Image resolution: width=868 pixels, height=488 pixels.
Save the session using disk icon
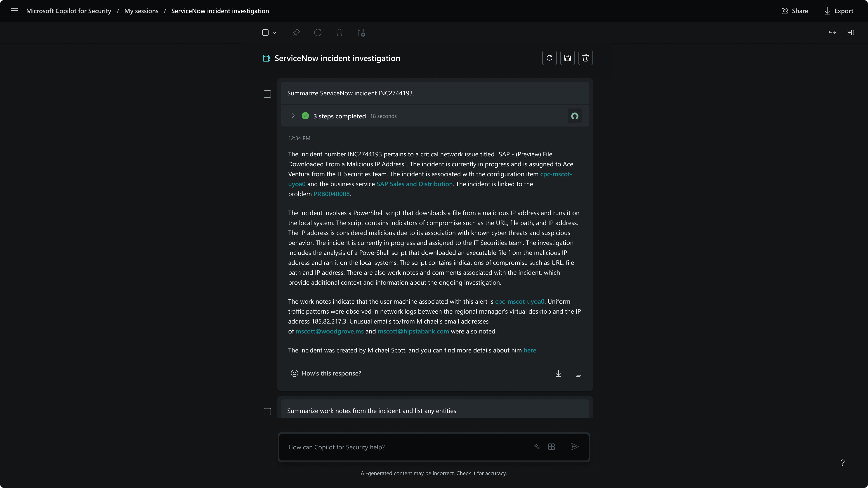click(x=567, y=58)
